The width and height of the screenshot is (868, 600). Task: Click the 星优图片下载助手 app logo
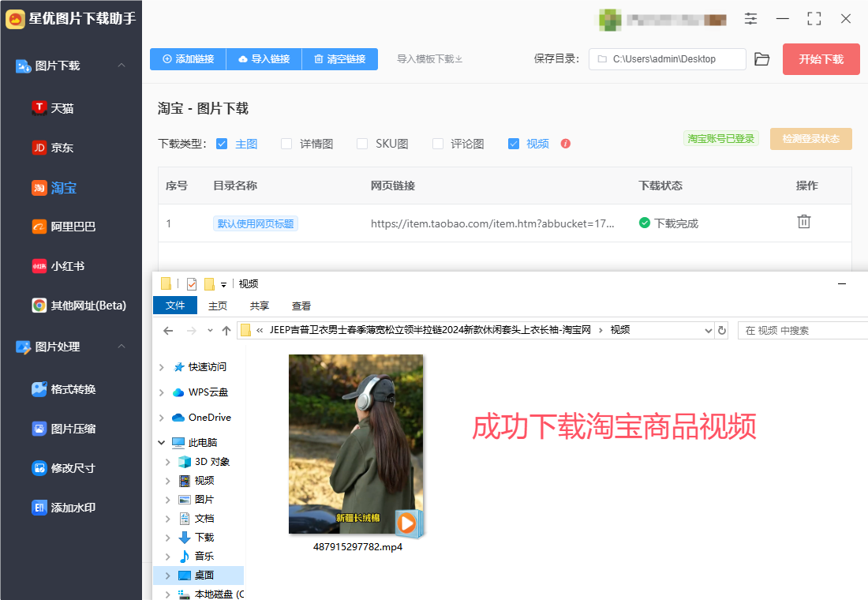coord(15,19)
